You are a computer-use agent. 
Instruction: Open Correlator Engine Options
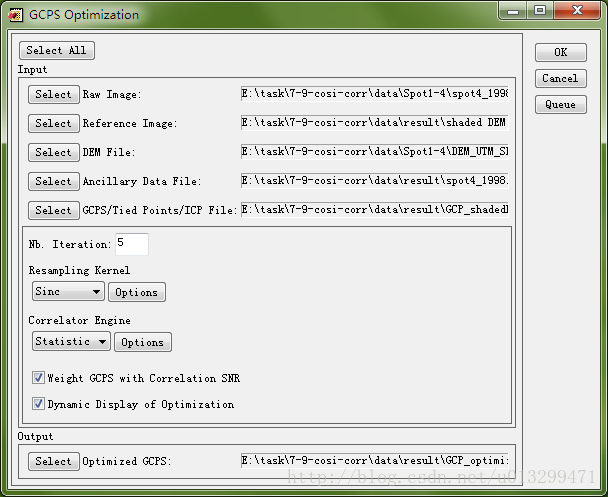[143, 342]
